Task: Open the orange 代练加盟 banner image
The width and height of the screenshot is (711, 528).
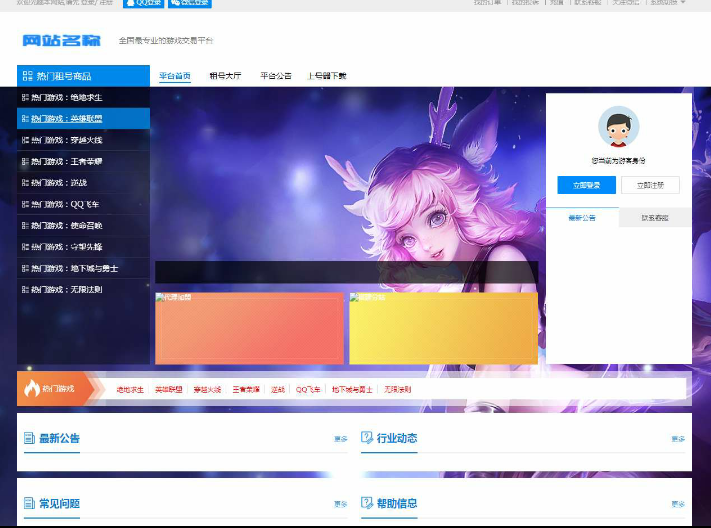Action: click(249, 328)
